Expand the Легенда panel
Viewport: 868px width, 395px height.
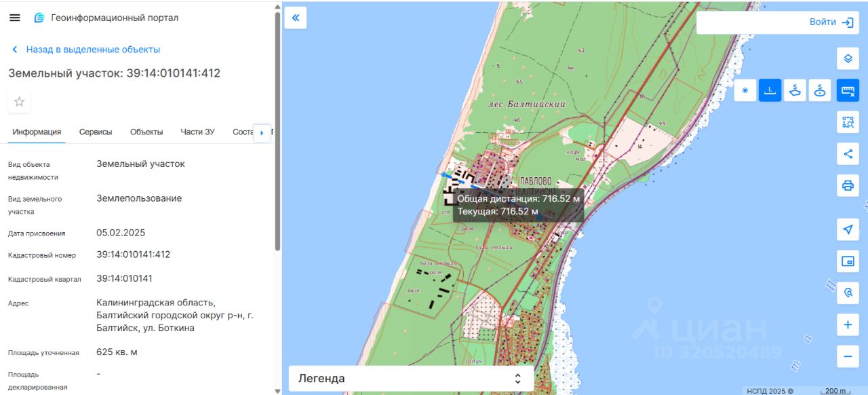click(411, 379)
